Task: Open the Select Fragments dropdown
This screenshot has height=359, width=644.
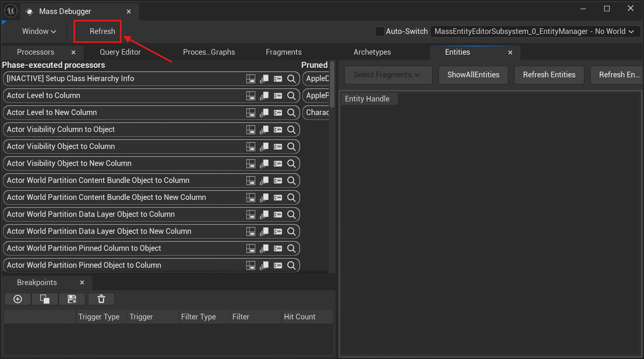Action: 388,75
